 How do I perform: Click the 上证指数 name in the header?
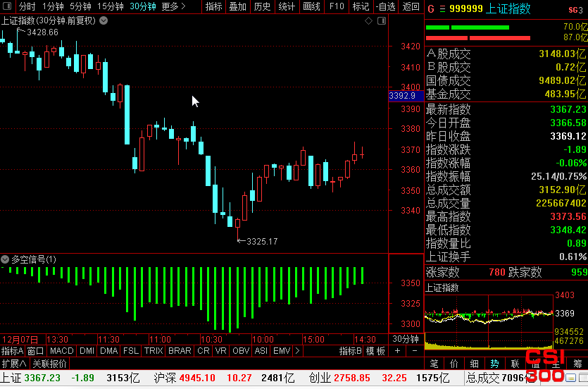(x=508, y=8)
